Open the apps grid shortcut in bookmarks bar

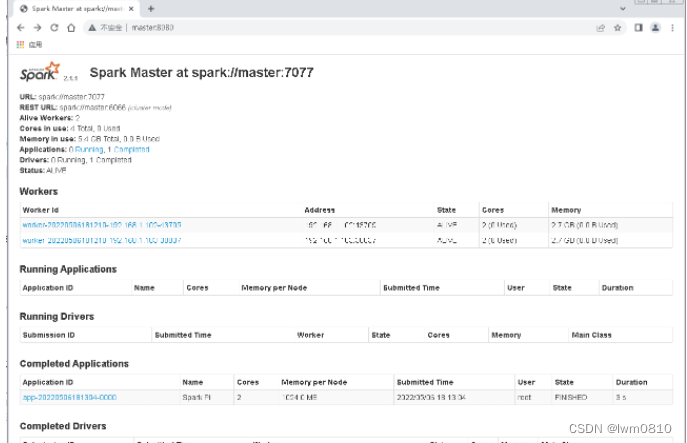[20, 44]
